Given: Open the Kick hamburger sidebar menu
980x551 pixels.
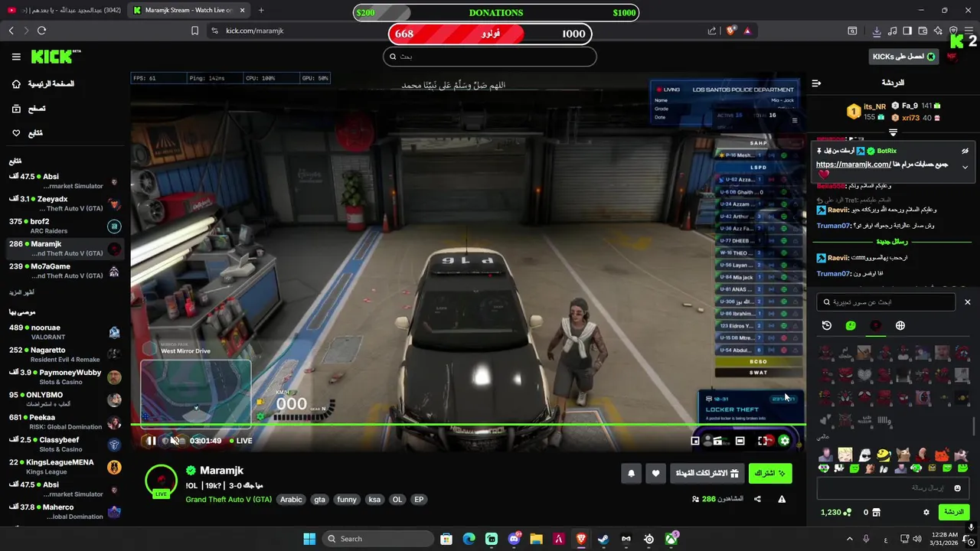Looking at the screenshot, I should [16, 57].
